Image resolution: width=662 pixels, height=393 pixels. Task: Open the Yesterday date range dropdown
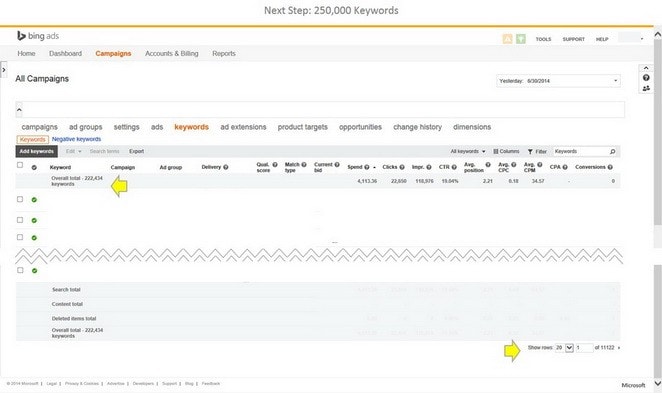click(x=558, y=81)
